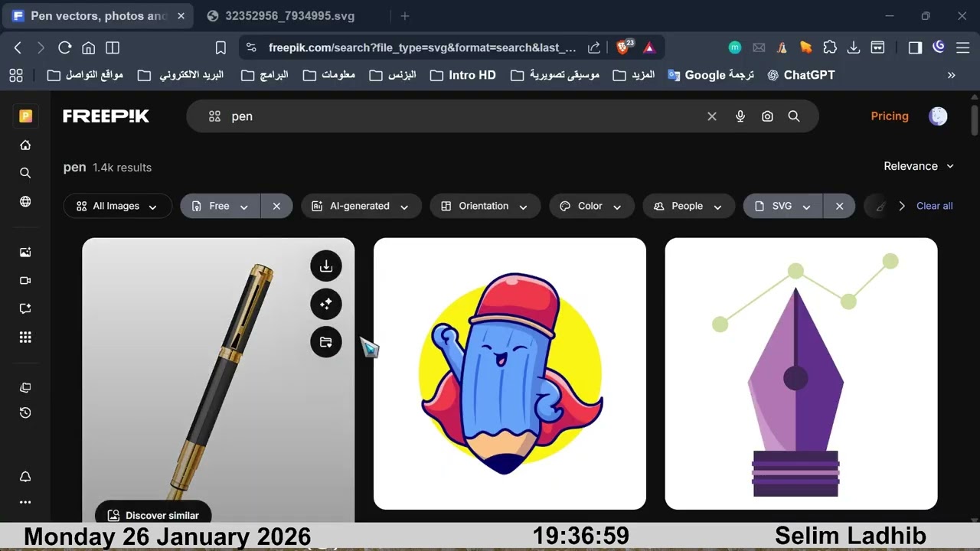Start voice search with microphone icon

point(740,116)
